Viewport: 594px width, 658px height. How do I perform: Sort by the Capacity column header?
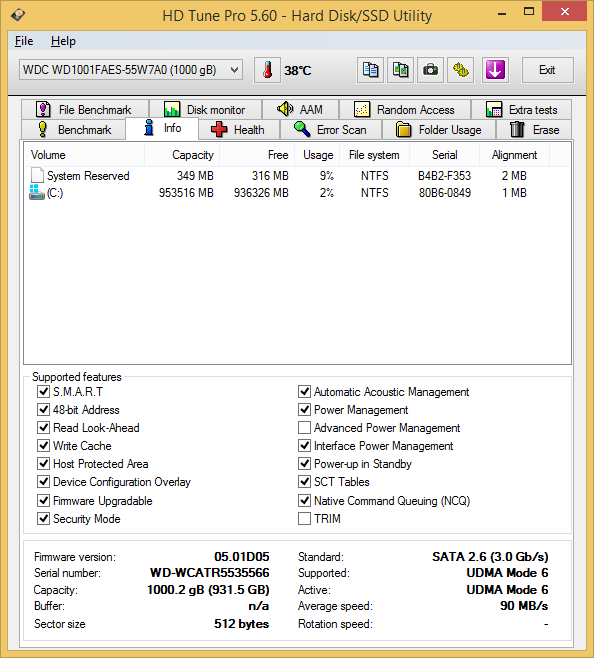[182, 155]
